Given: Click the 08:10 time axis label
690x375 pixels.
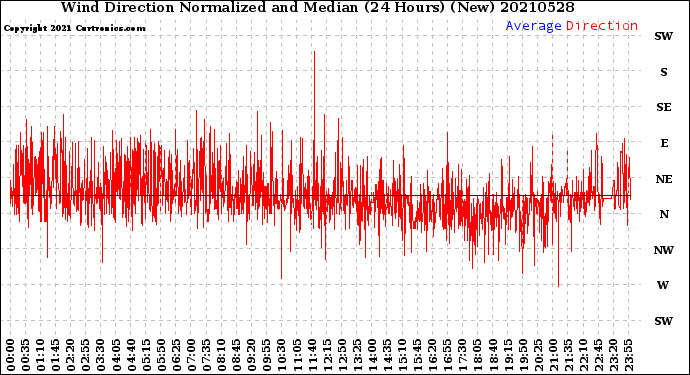Looking at the screenshot, I should click(222, 355).
